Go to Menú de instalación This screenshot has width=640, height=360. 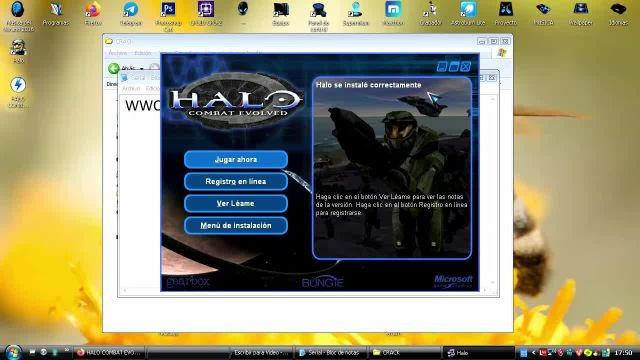point(236,225)
